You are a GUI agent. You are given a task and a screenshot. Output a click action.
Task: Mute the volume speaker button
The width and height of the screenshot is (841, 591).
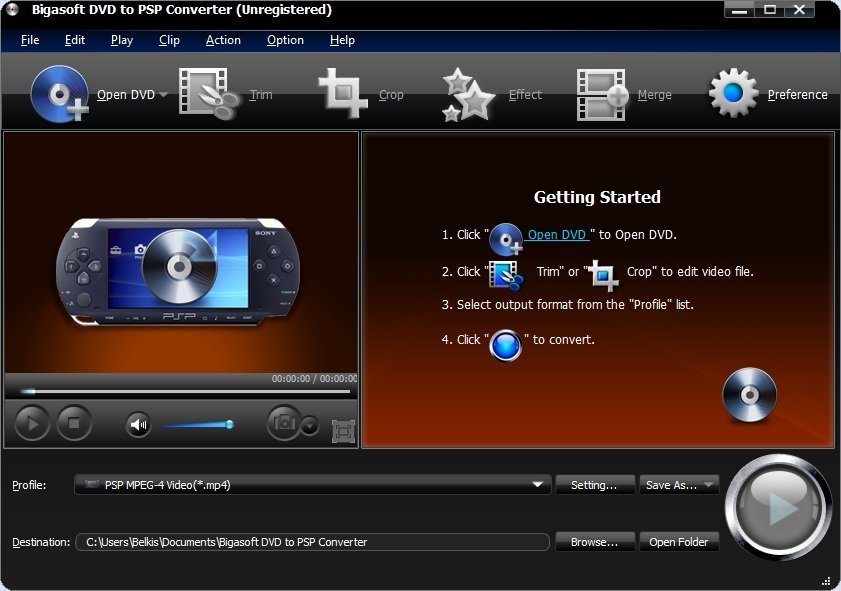[x=138, y=424]
